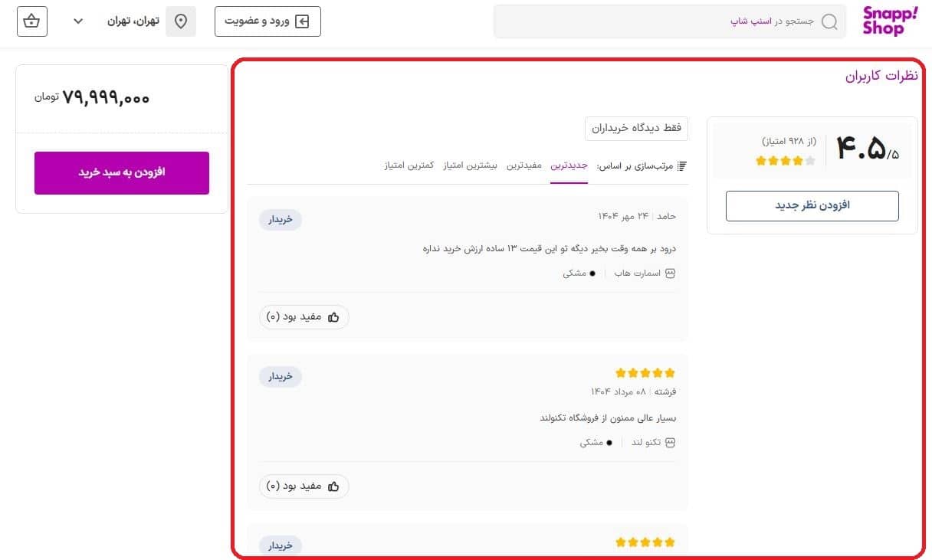Click the sort icon beside مرتب‌سازی بر اساس
Viewport: 932px width, 560px height.
pos(680,164)
